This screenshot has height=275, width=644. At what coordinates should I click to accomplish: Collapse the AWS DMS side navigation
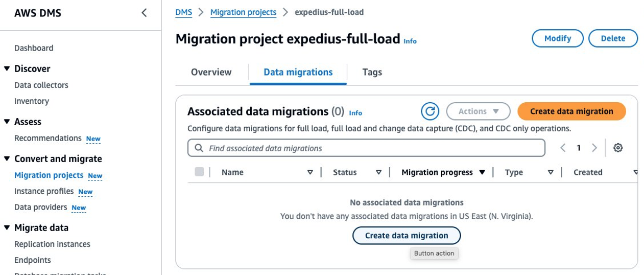pyautogui.click(x=145, y=13)
